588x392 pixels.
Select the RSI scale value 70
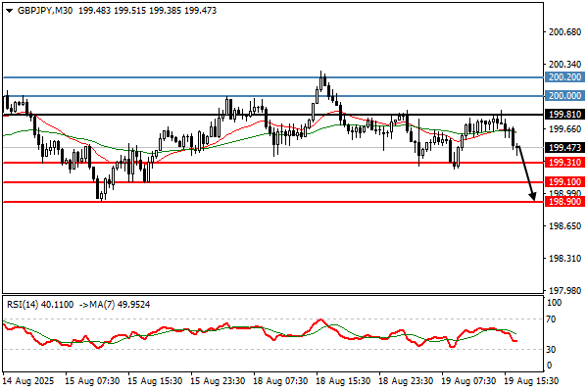pyautogui.click(x=551, y=319)
